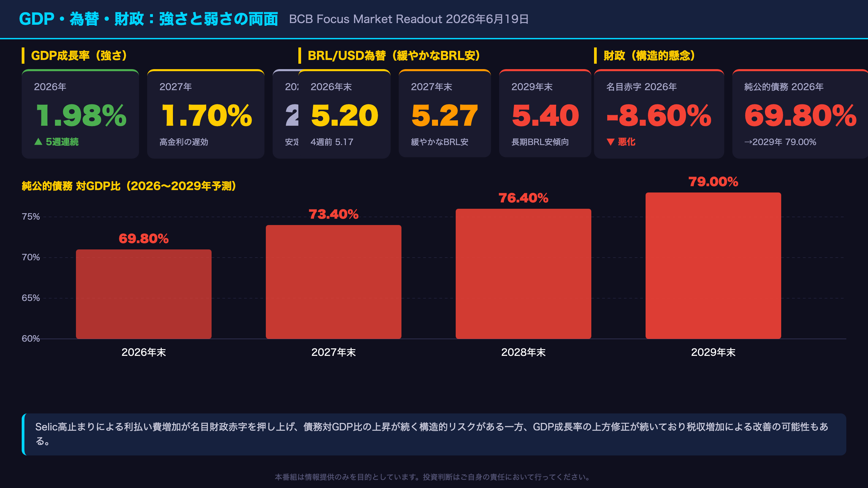The height and width of the screenshot is (488, 868).
Task: Click the chart title 純公的債務 対GDP比
Action: coord(129,186)
